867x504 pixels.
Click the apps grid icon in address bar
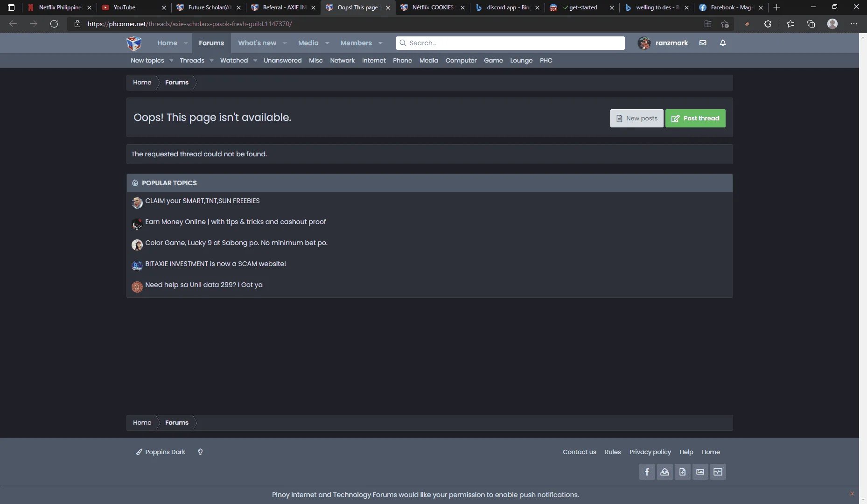coord(708,24)
